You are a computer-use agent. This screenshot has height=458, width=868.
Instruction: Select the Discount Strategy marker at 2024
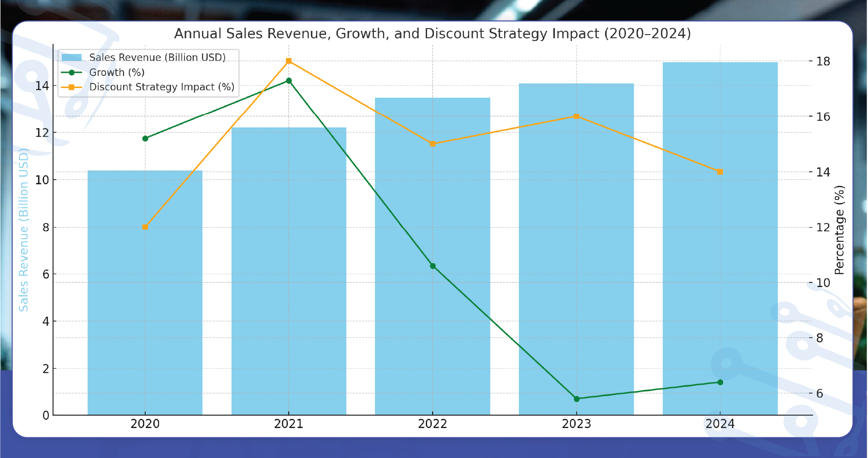point(721,171)
